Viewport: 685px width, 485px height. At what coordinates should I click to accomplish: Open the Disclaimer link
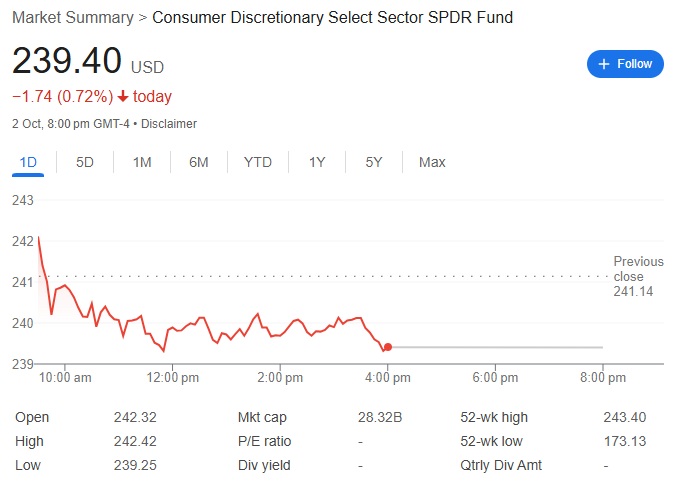coord(169,124)
